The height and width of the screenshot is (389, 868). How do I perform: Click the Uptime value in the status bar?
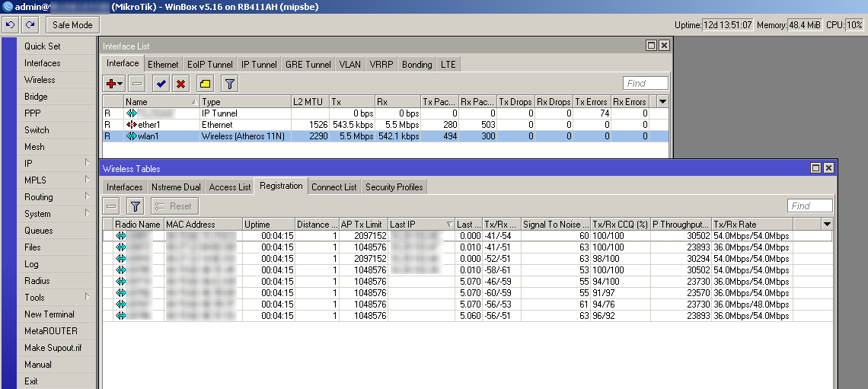pyautogui.click(x=728, y=25)
